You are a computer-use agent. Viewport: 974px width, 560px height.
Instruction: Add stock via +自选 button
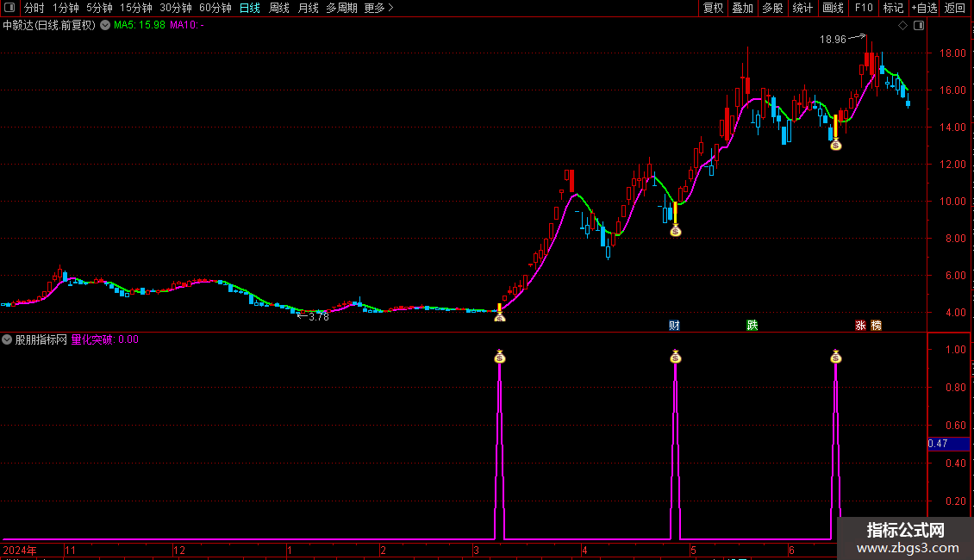[x=924, y=8]
